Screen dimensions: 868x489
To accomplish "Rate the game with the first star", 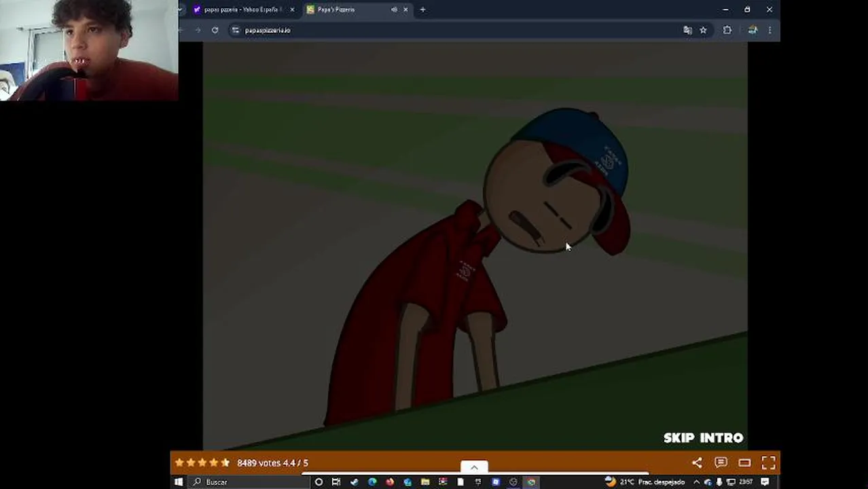I will click(179, 463).
